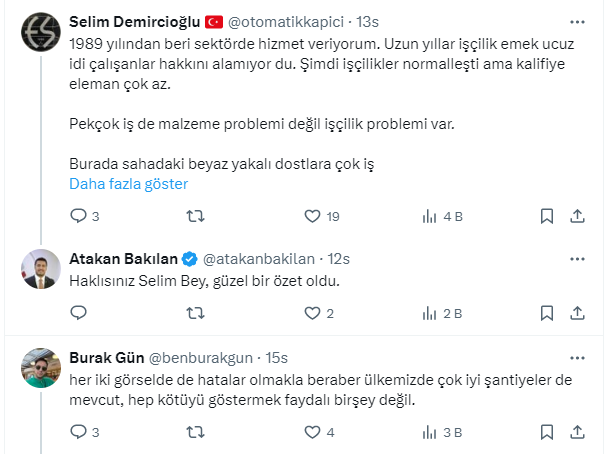Image resolution: width=607 pixels, height=454 pixels.
Task: Share Atakan Bakılan's reply
Action: pyautogui.click(x=577, y=314)
